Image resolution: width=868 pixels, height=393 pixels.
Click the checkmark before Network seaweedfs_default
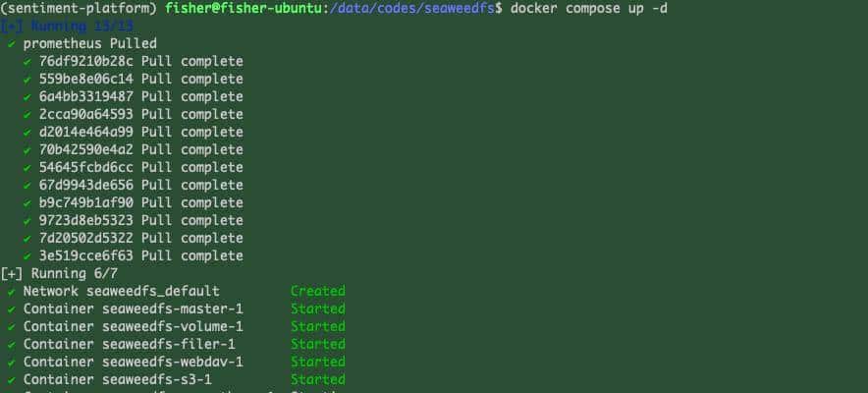click(11, 292)
